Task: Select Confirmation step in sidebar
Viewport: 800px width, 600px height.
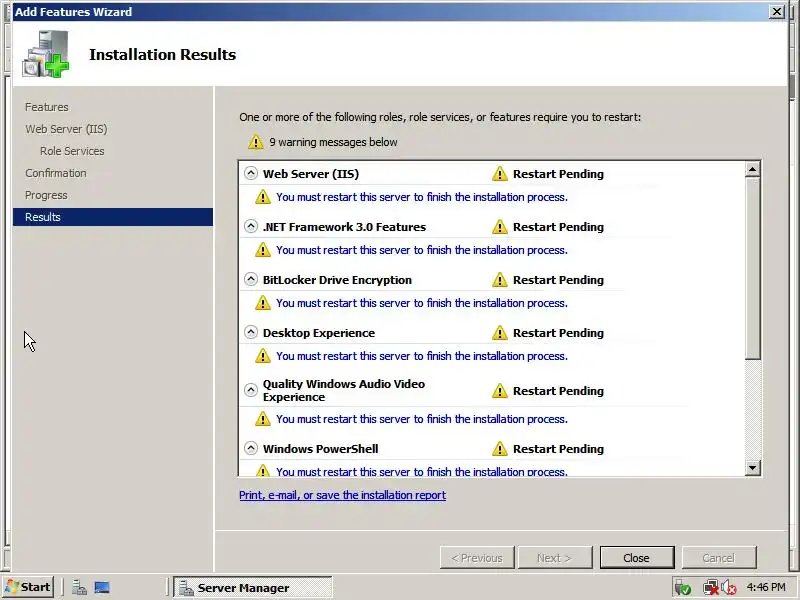Action: 56,173
